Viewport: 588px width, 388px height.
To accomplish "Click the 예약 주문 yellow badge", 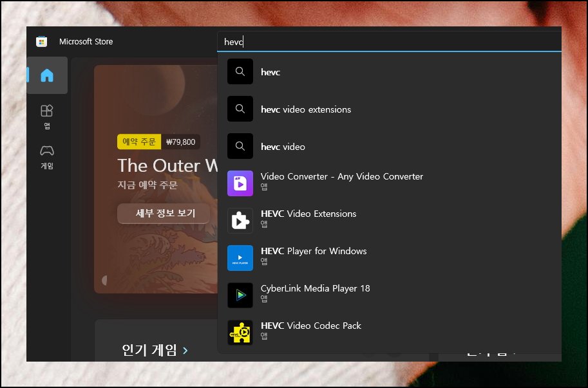I will tap(139, 142).
